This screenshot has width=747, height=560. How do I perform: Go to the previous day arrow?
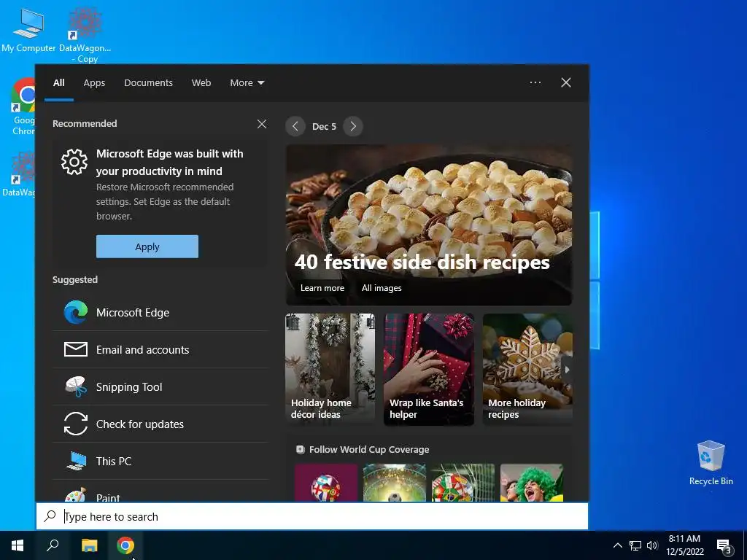point(295,126)
